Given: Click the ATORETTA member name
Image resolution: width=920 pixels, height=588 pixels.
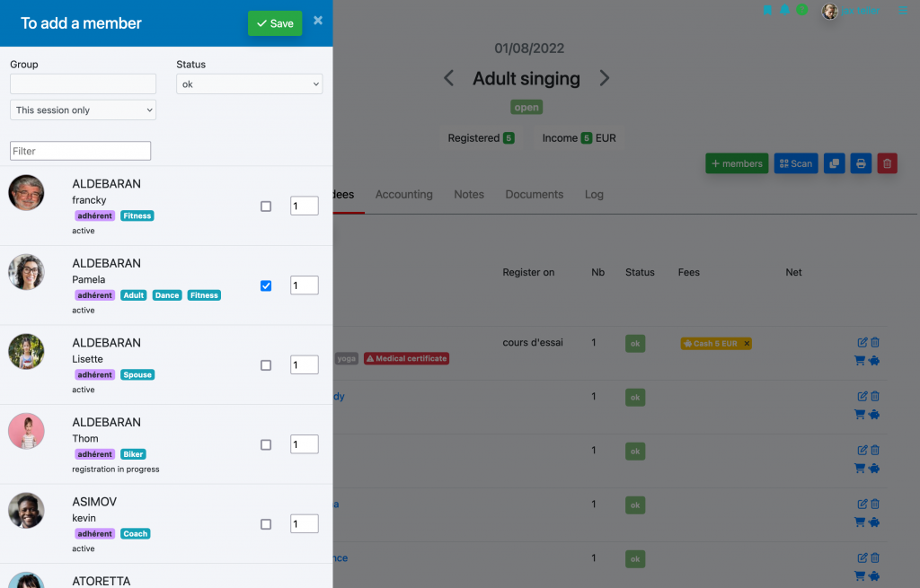Looking at the screenshot, I should click(x=101, y=581).
